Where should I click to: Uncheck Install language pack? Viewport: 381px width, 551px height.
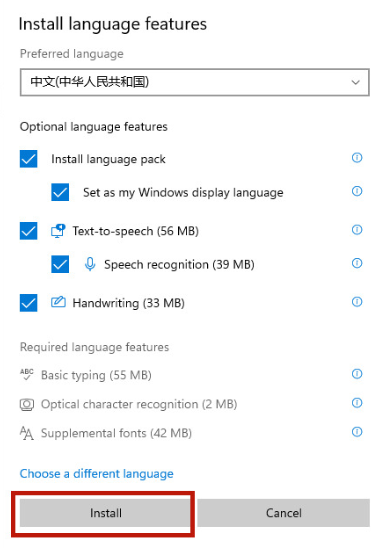(x=28, y=159)
